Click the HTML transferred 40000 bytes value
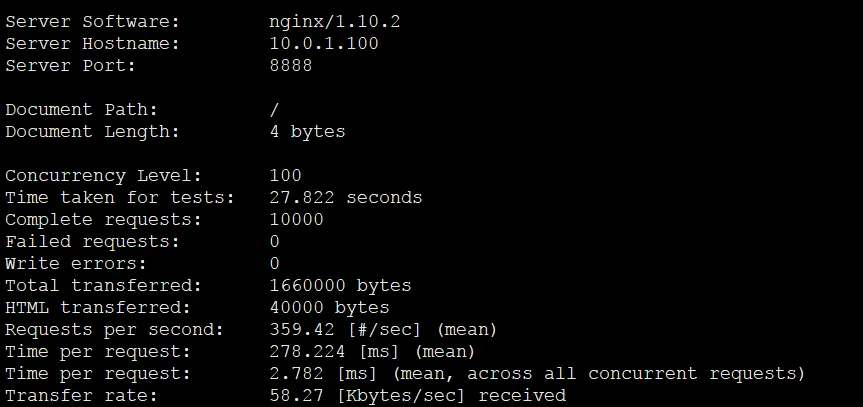 coord(329,308)
